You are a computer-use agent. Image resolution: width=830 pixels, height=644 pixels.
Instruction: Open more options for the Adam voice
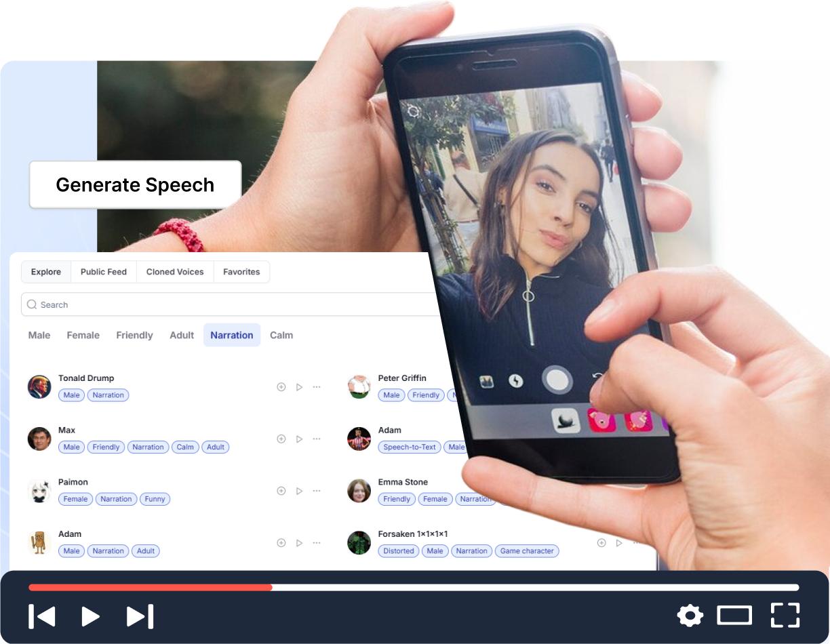coord(316,542)
